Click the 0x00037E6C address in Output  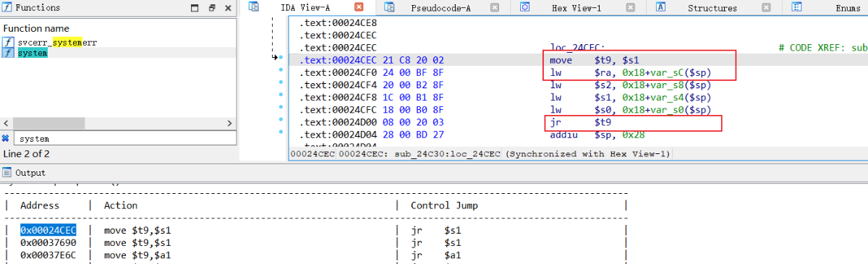pyautogui.click(x=48, y=255)
